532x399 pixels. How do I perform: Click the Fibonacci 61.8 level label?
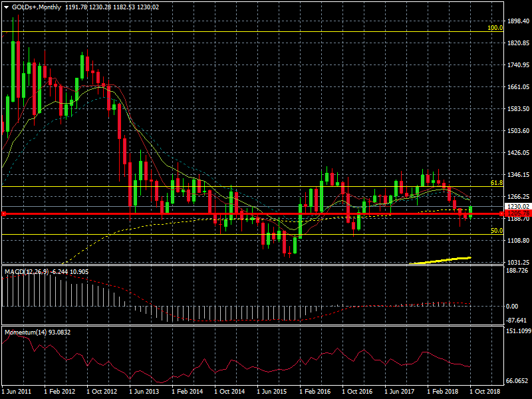[x=495, y=182]
